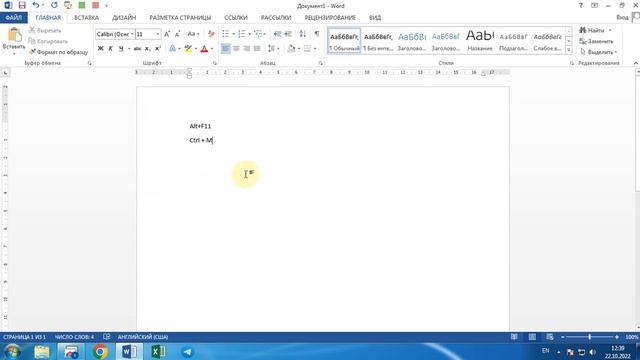This screenshot has height=360, width=640.
Task: Open the ФАЙЛ tab
Action: 14,18
